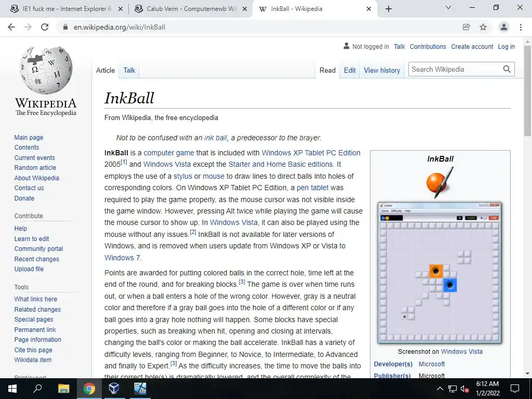Viewport: 532px width, 399px height.
Task: Follow the 'computer game' link
Action: point(169,153)
